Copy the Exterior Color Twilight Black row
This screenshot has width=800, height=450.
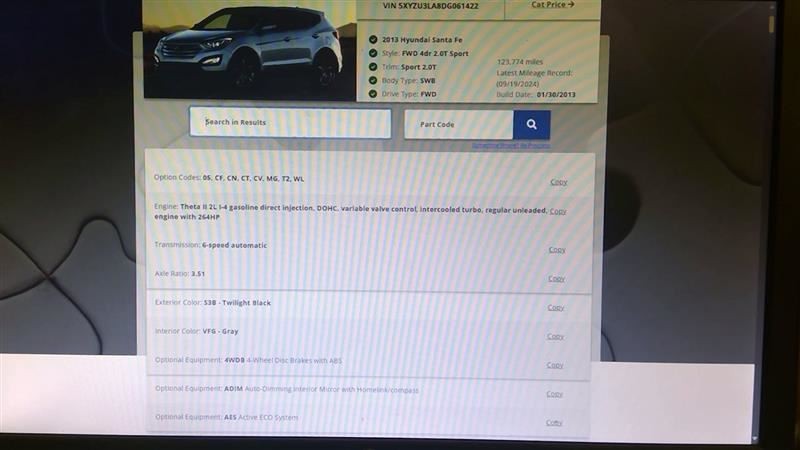(556, 308)
